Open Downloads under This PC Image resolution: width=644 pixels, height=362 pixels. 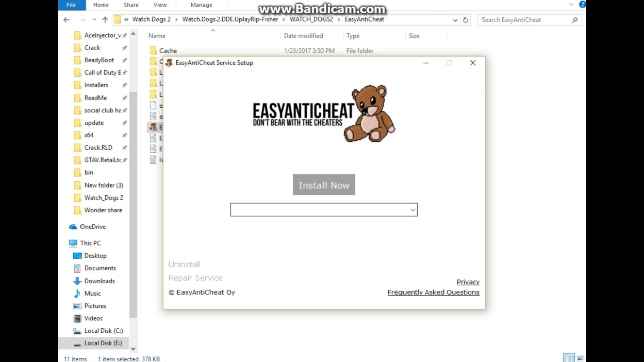pos(99,281)
